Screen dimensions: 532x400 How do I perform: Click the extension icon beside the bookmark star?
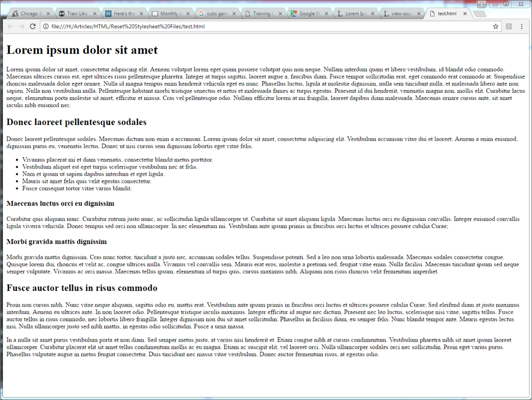pyautogui.click(x=509, y=26)
